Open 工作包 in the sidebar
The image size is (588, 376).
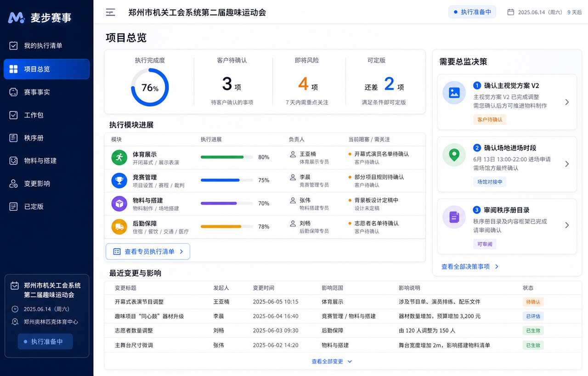point(46,115)
